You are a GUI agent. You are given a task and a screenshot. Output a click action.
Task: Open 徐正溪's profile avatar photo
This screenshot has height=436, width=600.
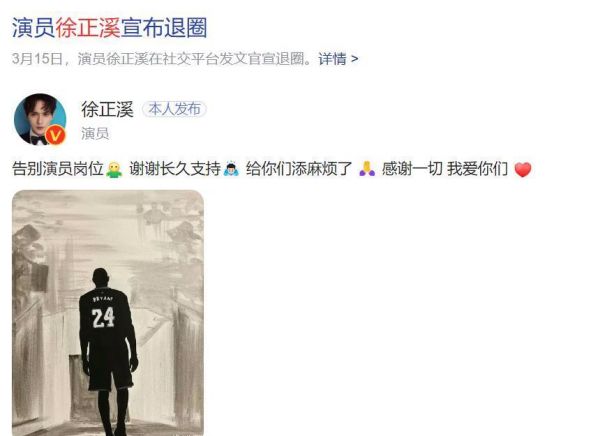(40, 119)
